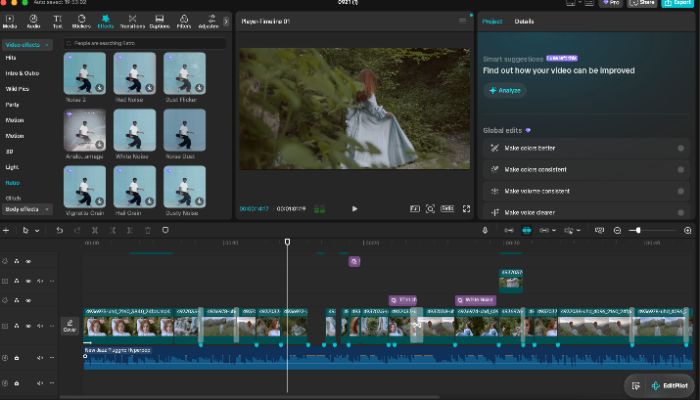Open the player panel menu icon
The image size is (700, 400).
click(x=462, y=21)
